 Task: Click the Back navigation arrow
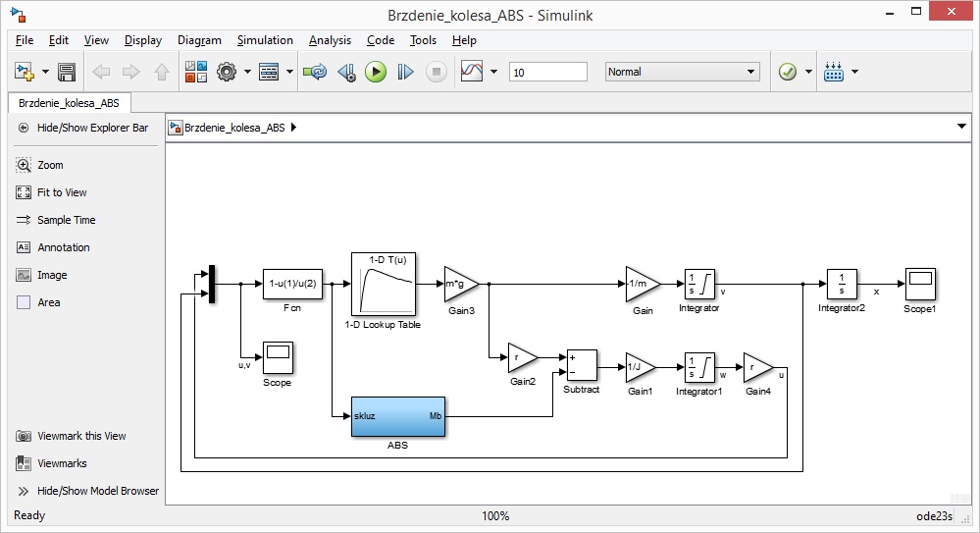coord(101,72)
